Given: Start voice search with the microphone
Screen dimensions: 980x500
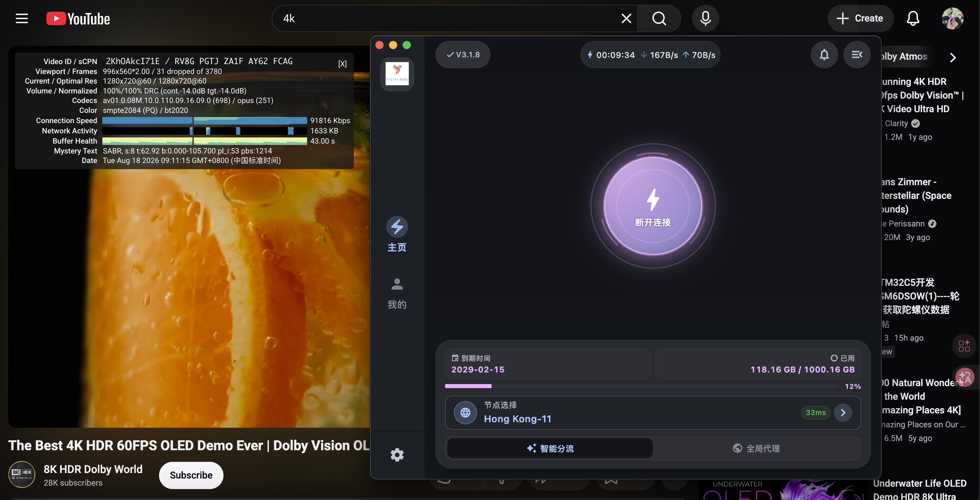Looking at the screenshot, I should [705, 18].
